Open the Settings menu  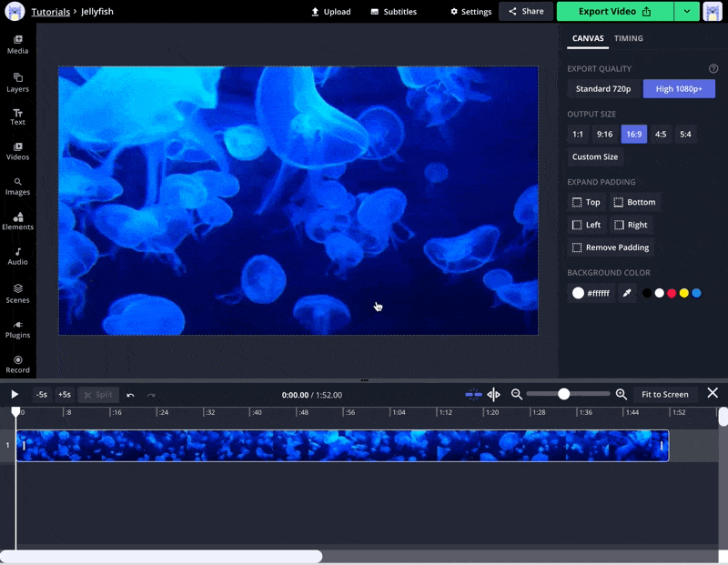[470, 12]
